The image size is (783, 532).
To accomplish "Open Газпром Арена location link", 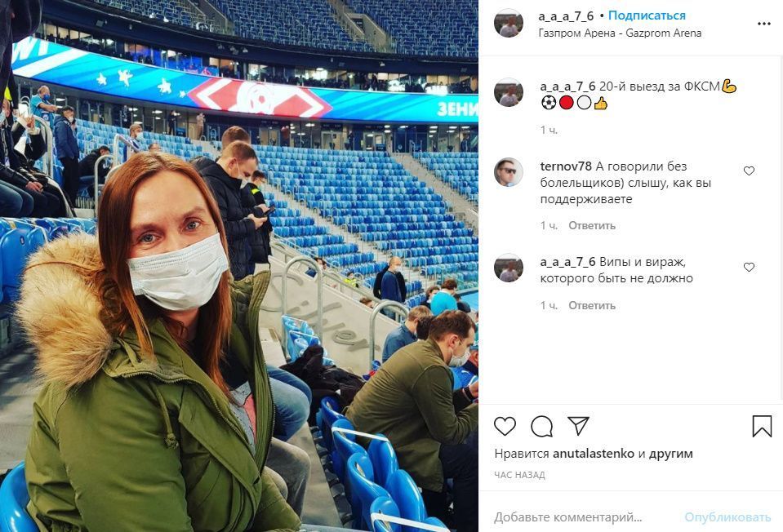I will click(620, 33).
